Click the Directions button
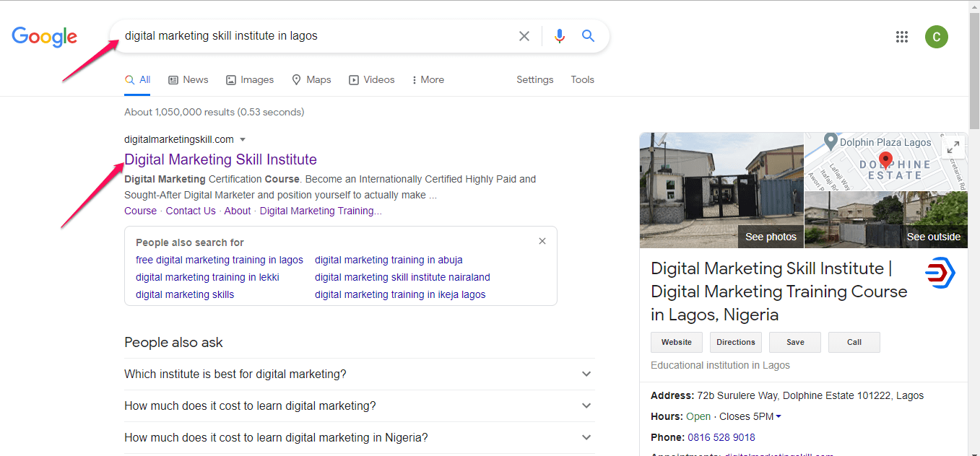Viewport: 980px width, 456px height. click(x=735, y=342)
